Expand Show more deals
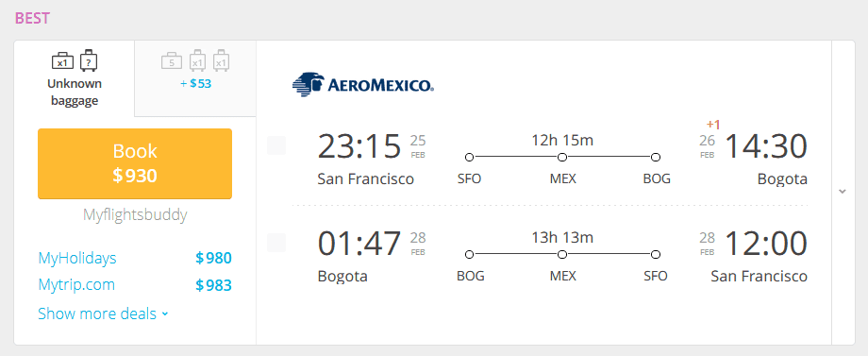Screen dimensions: 868x356 (x=103, y=314)
